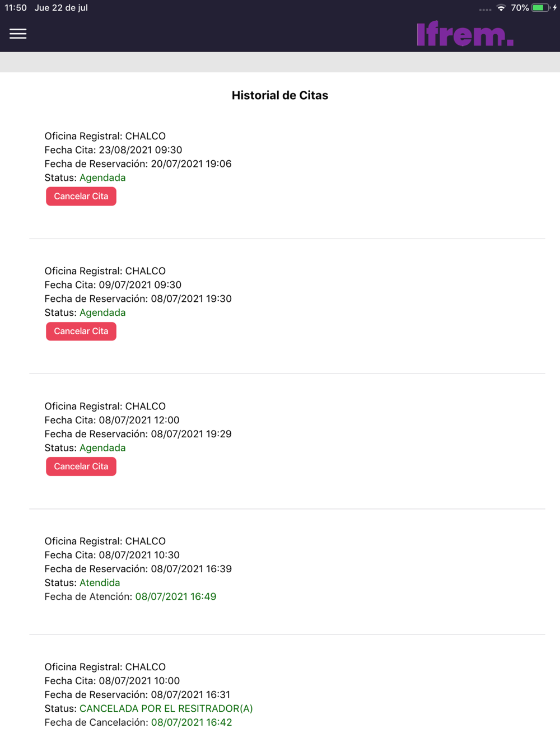The image size is (560, 747).
Task: Select the Historial de Citas heading
Action: (x=280, y=95)
